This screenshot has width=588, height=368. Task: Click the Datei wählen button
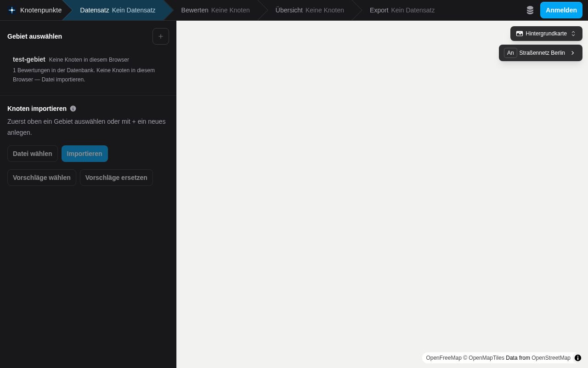pos(33,154)
